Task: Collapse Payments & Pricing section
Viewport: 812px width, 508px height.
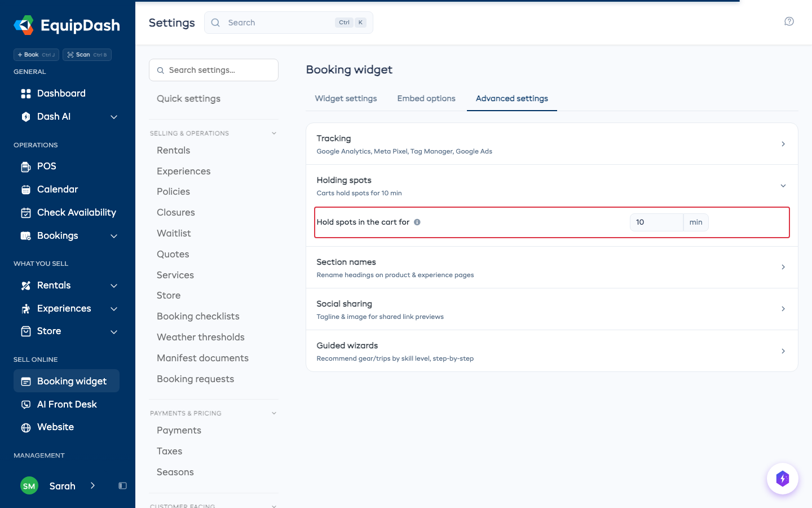Action: tap(274, 413)
